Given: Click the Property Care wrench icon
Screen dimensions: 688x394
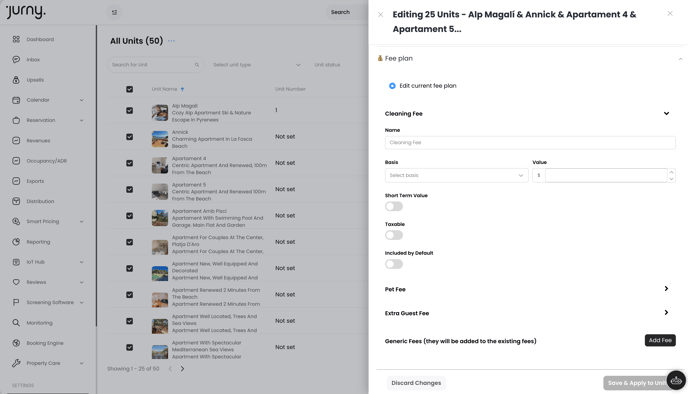Looking at the screenshot, I should point(16,363).
